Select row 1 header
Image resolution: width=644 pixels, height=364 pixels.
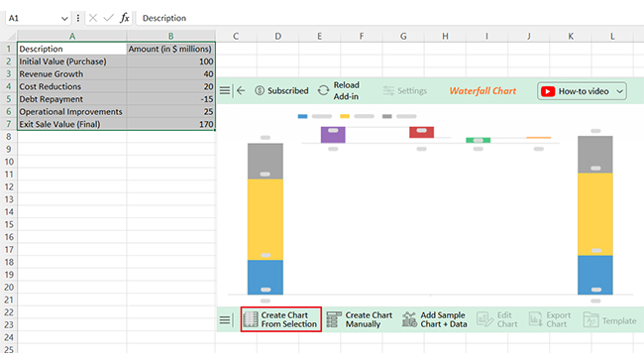tap(9, 49)
